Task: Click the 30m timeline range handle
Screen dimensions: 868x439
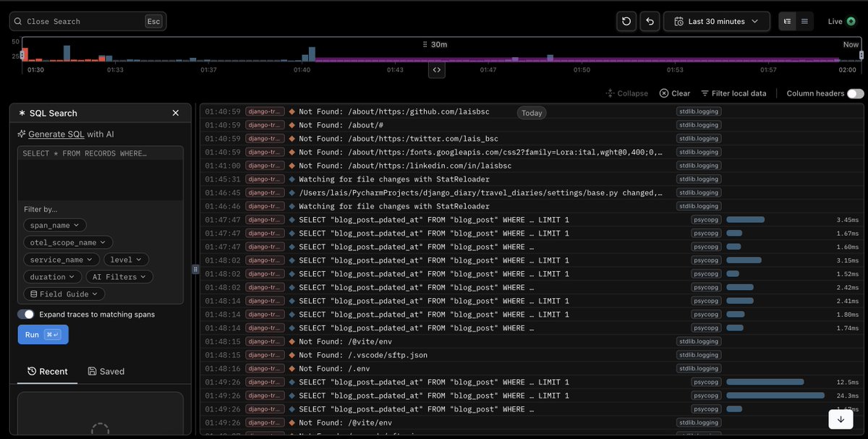Action: (435, 44)
